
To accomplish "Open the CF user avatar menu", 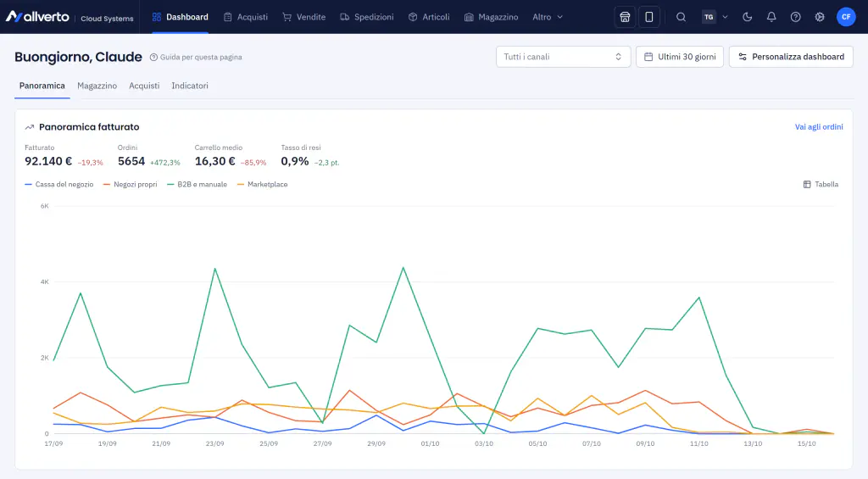I will tap(846, 17).
